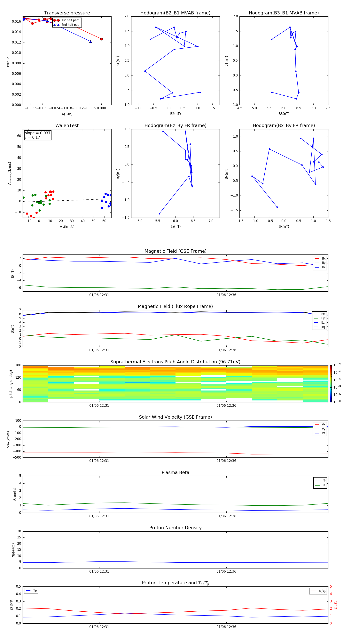Screen dimensions: 351x644
Task: Click the 'WalenTest' plot title
Action: click(x=67, y=125)
